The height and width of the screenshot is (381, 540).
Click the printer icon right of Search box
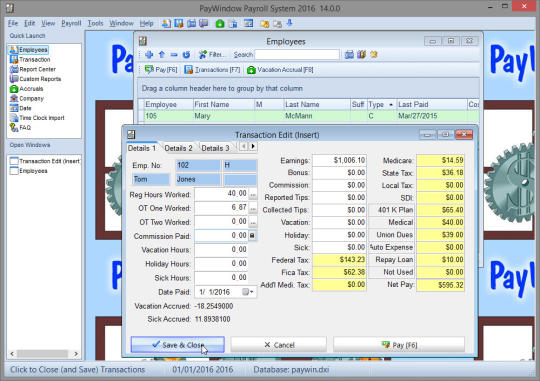349,54
